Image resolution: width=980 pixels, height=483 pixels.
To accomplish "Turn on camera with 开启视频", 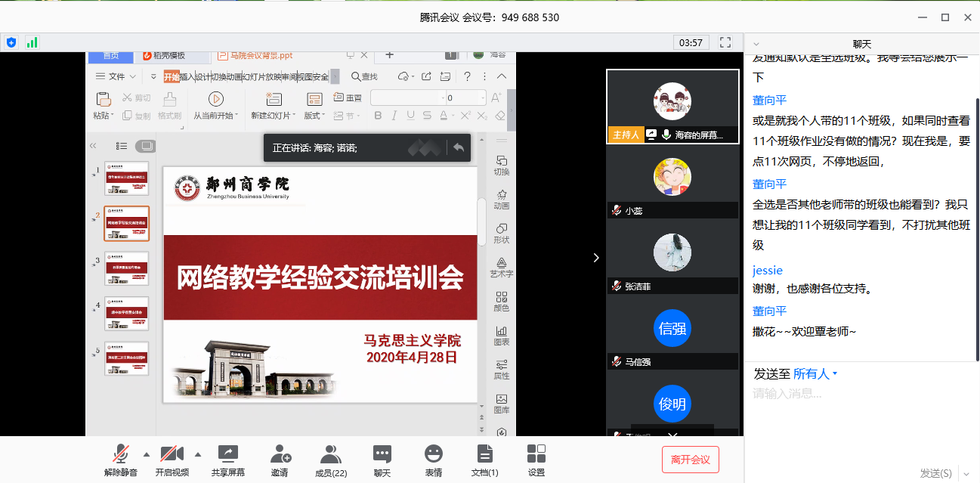I will (x=172, y=459).
